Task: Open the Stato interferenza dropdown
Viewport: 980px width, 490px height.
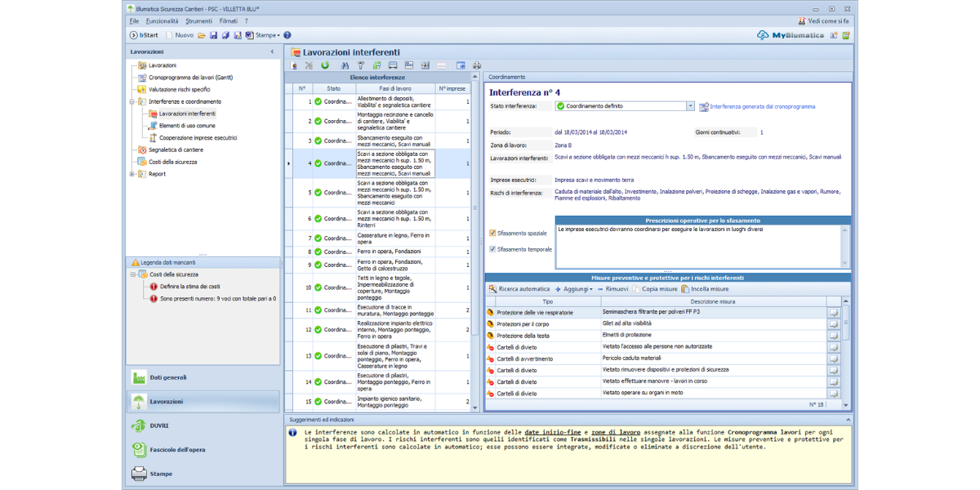Action: (x=690, y=106)
